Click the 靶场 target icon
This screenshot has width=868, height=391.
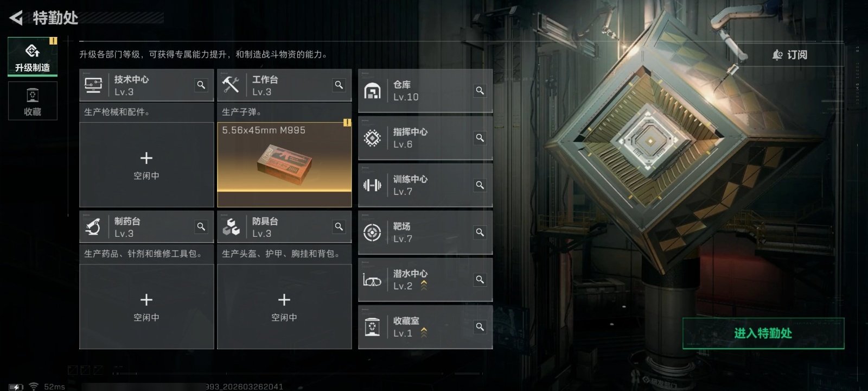coord(372,232)
